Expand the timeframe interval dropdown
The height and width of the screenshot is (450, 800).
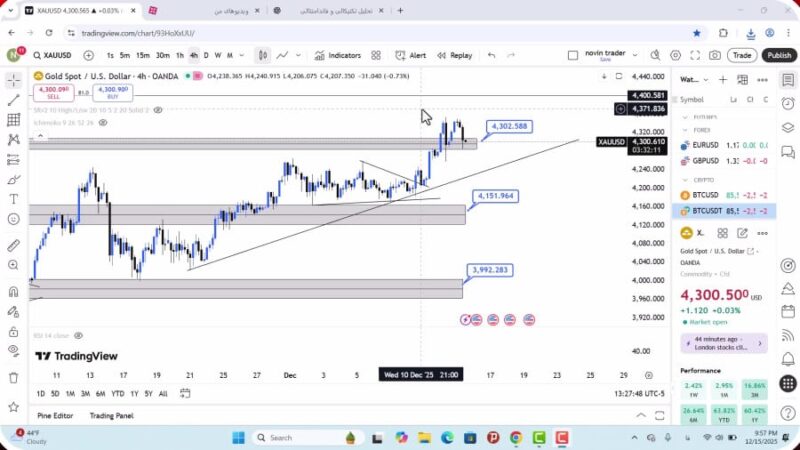click(240, 55)
